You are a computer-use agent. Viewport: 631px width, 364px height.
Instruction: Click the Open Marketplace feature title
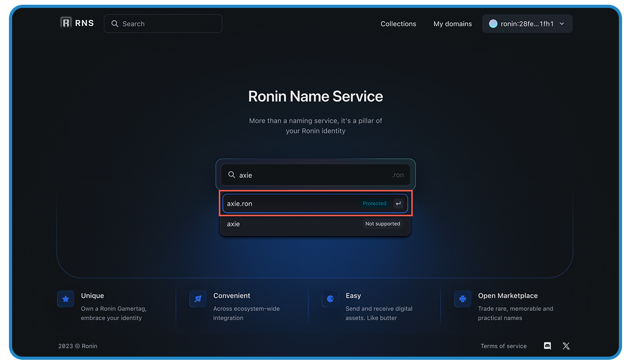[x=508, y=296]
